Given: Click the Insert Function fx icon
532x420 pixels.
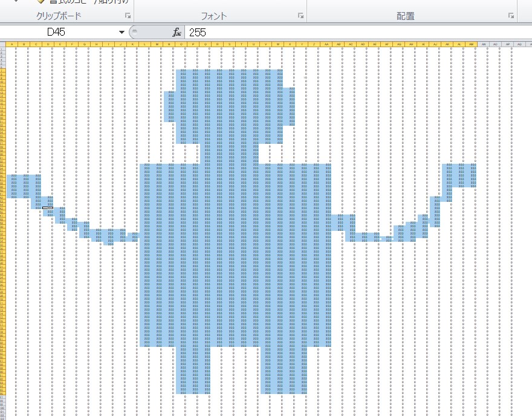Looking at the screenshot, I should [x=177, y=33].
